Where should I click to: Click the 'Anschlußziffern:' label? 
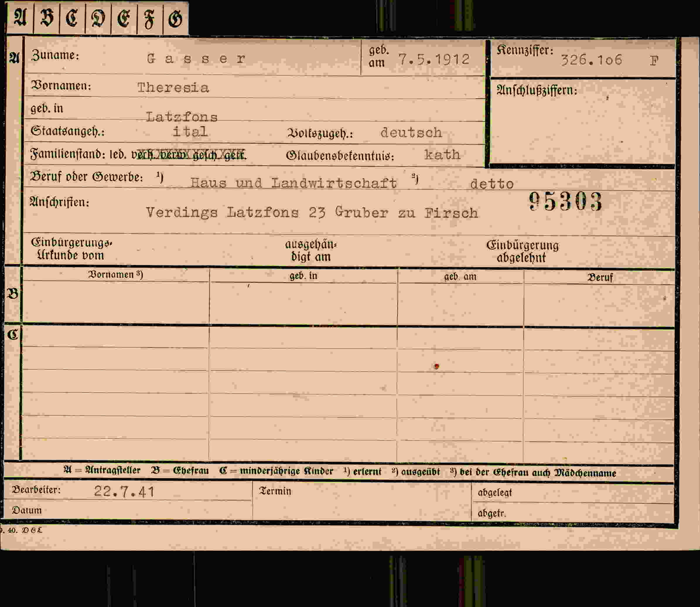[537, 90]
